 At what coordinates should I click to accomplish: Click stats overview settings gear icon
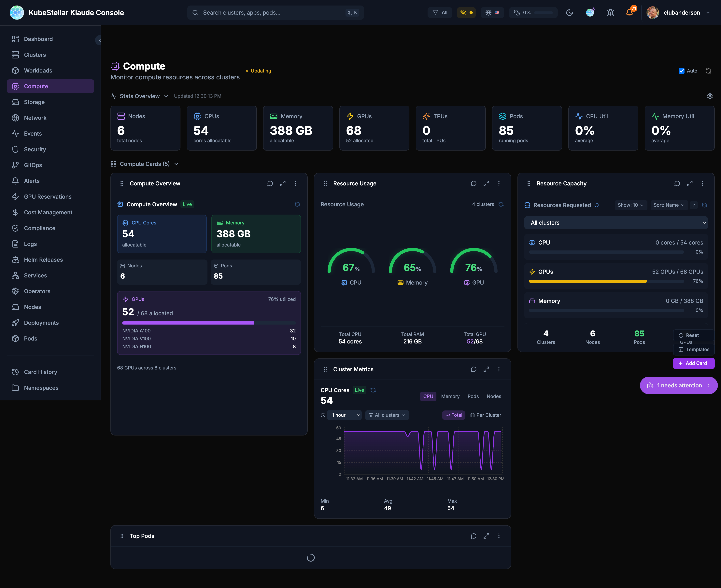710,96
